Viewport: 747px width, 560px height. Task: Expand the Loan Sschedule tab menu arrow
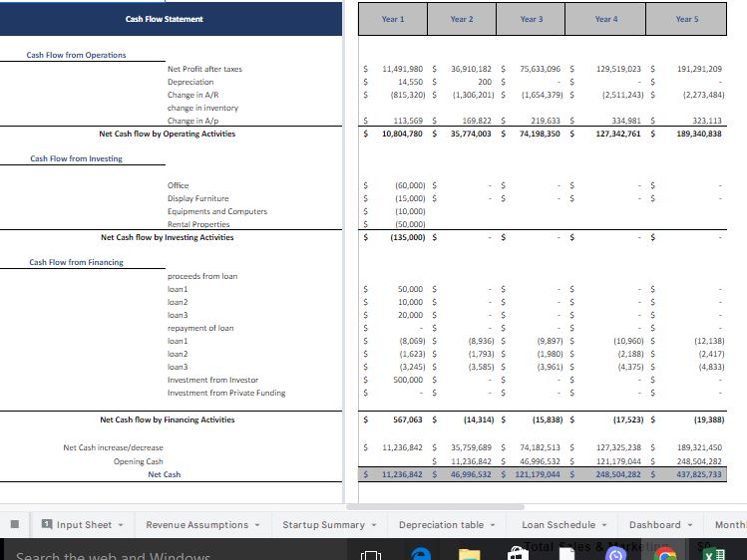click(x=604, y=525)
